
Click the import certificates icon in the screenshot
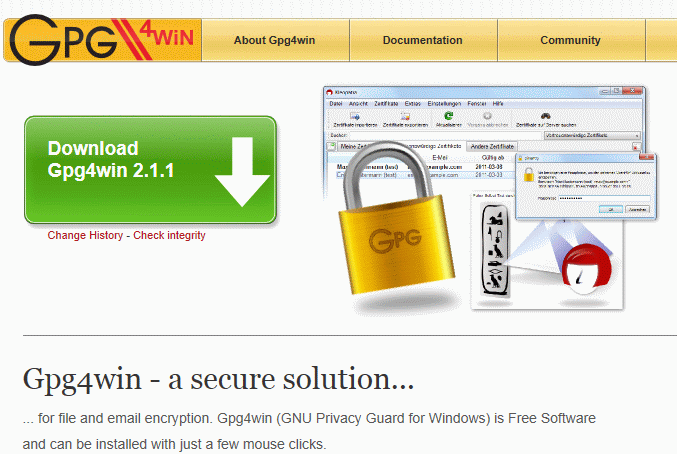(355, 116)
